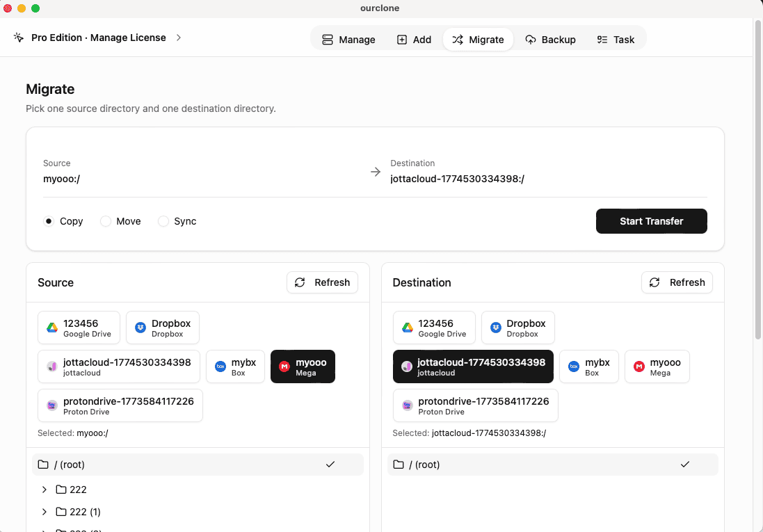Screen dimensions: 763x532
Task: Expand the 222 folder in Source tree
Action: pos(45,490)
